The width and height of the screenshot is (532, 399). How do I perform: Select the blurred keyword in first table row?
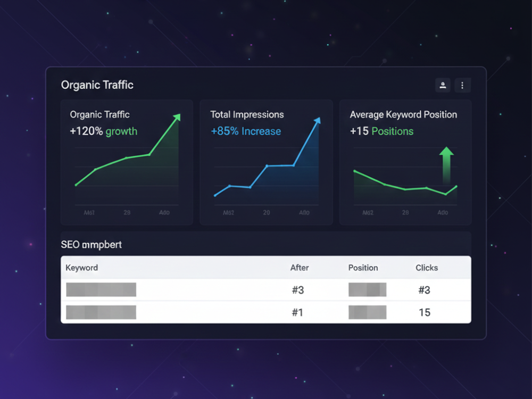coord(101,290)
